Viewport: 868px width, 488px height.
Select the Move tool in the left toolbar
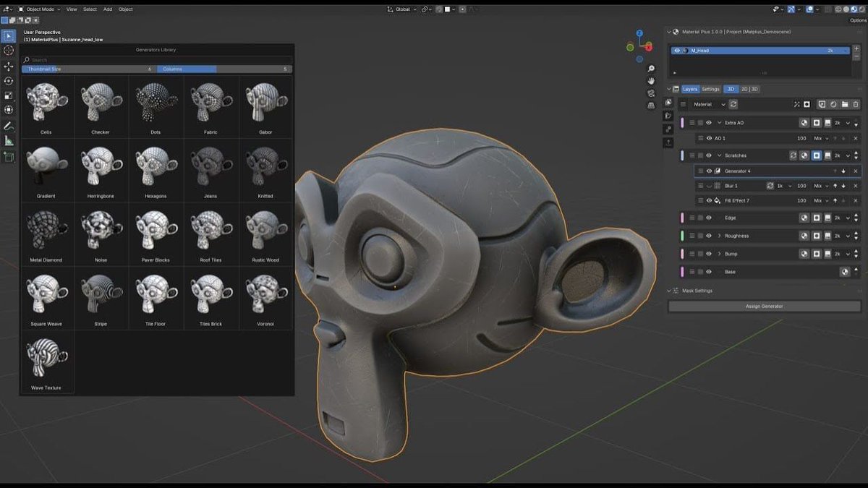click(x=9, y=66)
